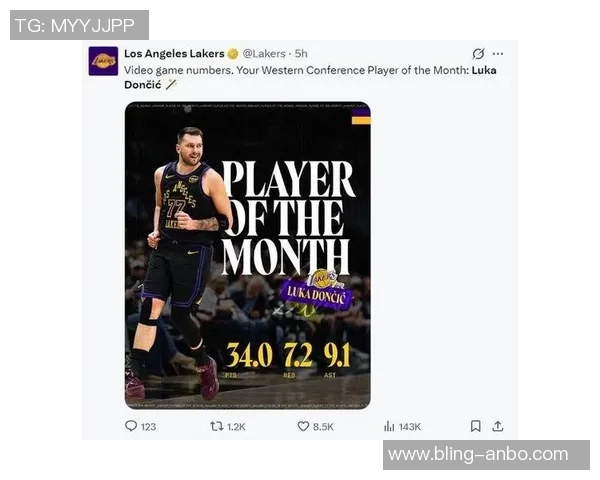Screen dimensions: 600x480
Task: Open the Los Angeles Lakers profile name
Action: [x=174, y=54]
